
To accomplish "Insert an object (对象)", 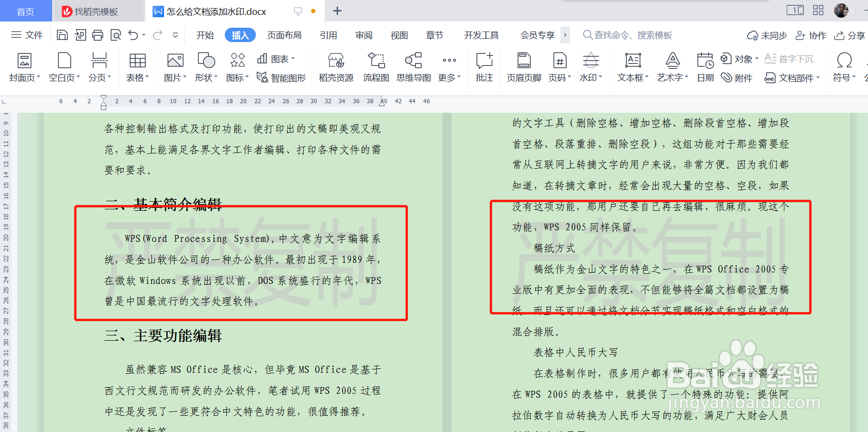I will (x=739, y=59).
